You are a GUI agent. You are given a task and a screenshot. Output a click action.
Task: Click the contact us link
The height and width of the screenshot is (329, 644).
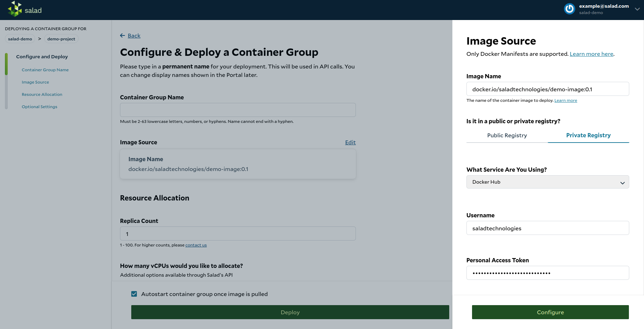(196, 245)
